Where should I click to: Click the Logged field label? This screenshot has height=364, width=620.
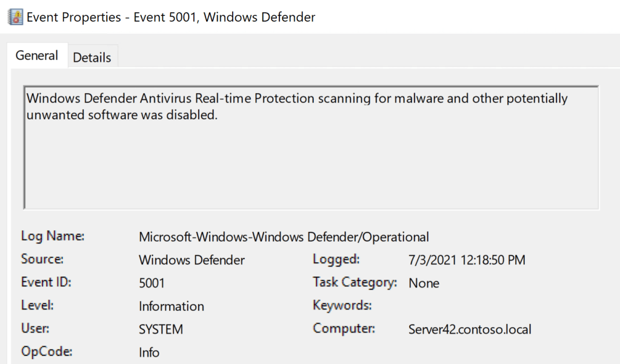336,260
